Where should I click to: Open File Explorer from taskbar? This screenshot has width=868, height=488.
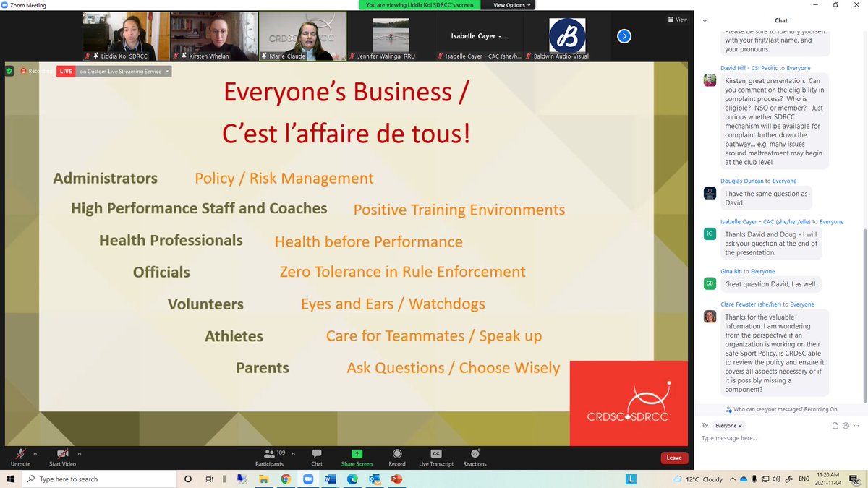[x=263, y=479]
